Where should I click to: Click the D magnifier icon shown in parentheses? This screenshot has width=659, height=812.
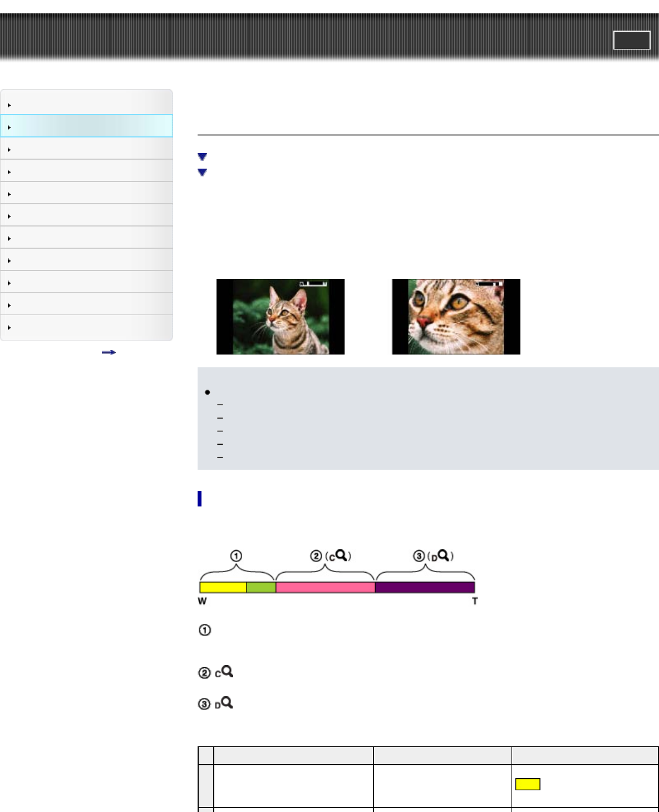tap(440, 555)
